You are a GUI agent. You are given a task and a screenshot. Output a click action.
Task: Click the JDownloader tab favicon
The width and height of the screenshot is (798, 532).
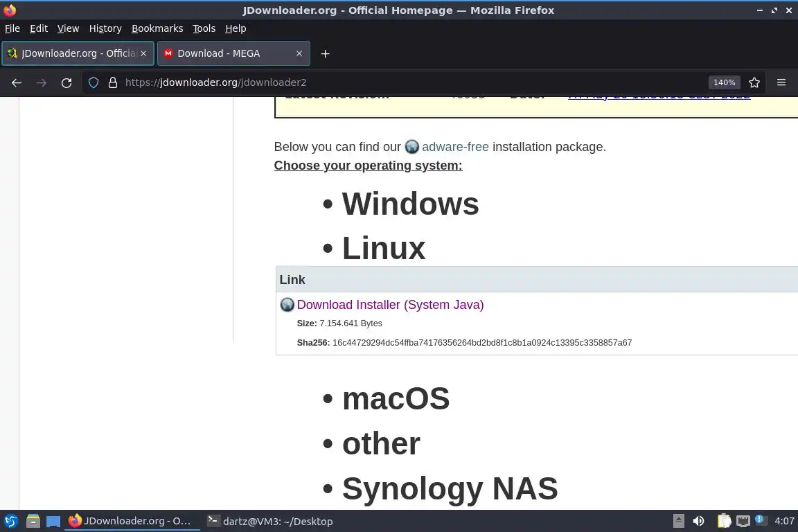pyautogui.click(x=12, y=53)
